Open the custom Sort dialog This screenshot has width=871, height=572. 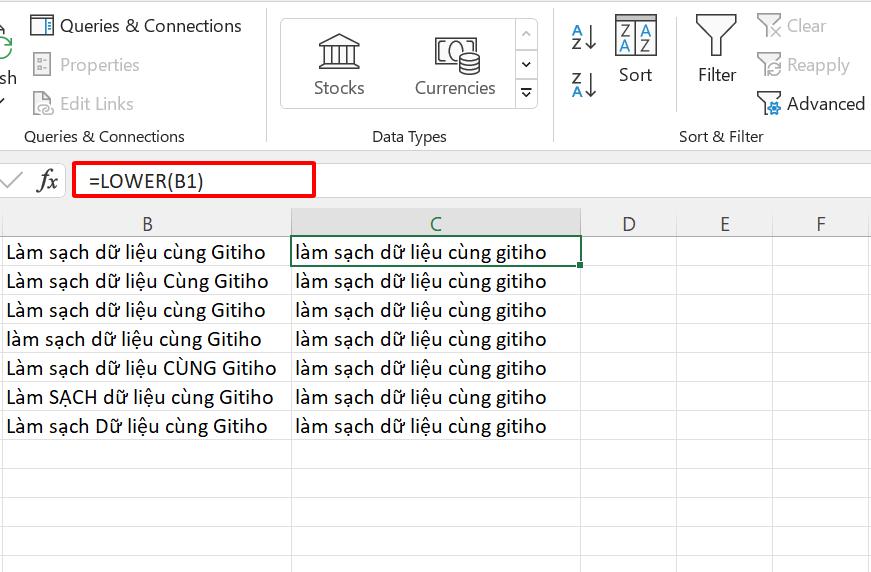click(635, 49)
